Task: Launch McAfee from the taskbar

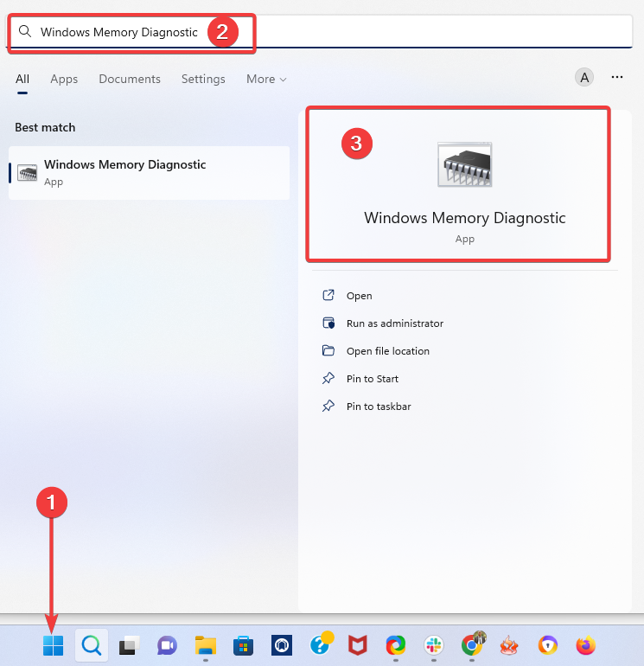Action: pos(358,645)
